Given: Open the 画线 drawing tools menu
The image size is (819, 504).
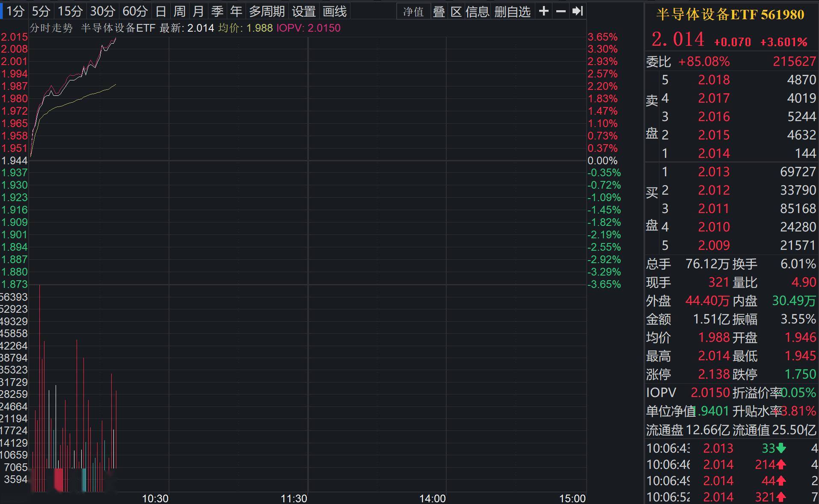Looking at the screenshot, I should (x=335, y=12).
